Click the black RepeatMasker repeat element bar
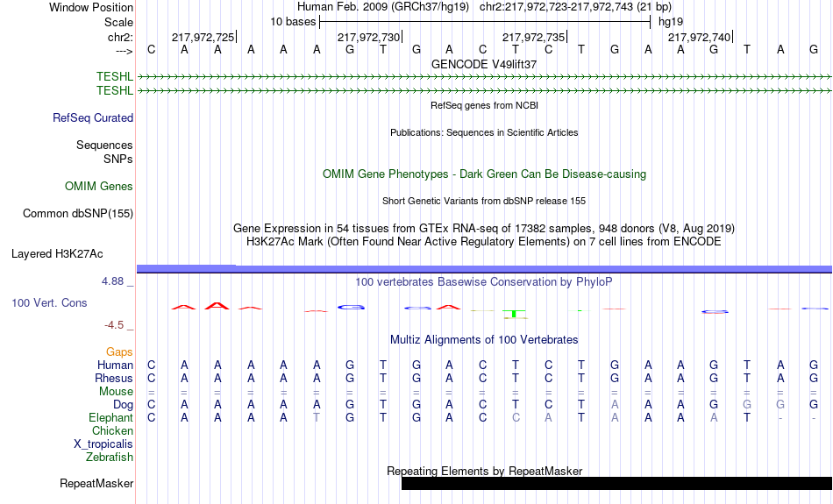Screen dimensions: 833x504 coord(616,483)
